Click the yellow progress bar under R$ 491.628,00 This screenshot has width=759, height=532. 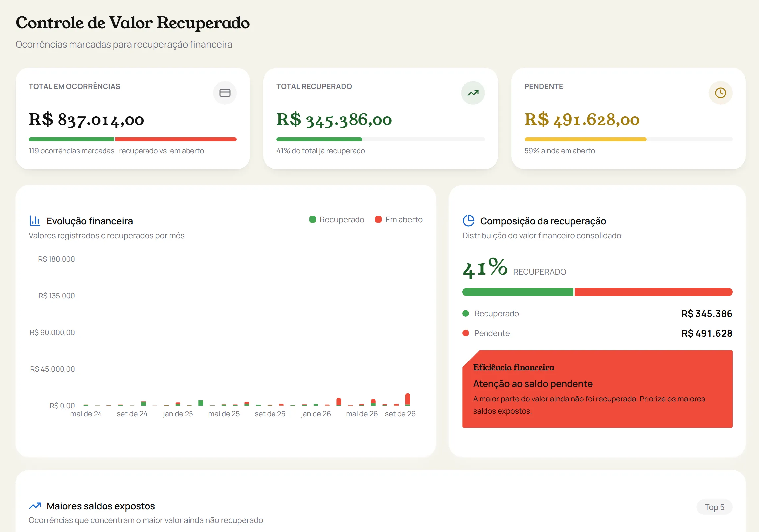click(585, 139)
